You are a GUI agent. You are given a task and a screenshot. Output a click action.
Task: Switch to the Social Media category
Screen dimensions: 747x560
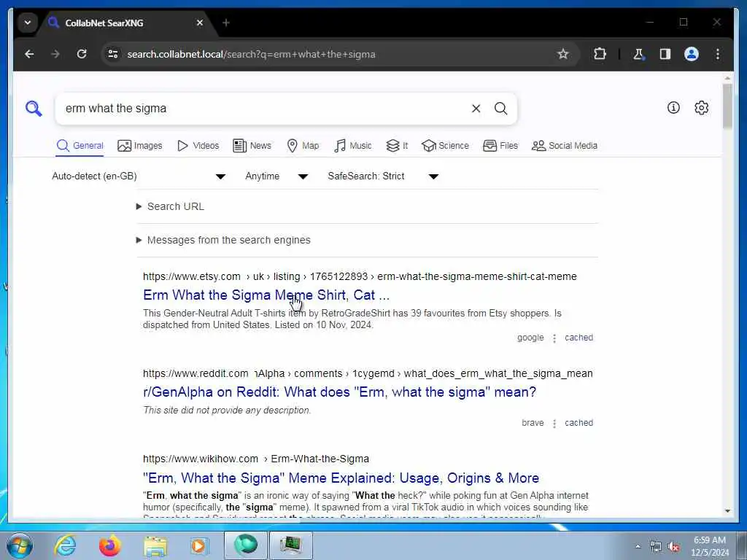click(x=565, y=146)
